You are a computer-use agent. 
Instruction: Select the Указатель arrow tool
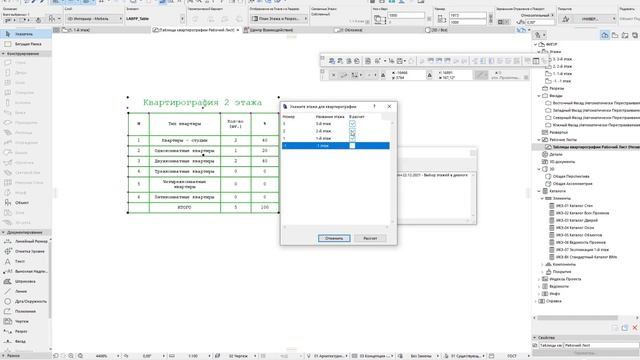pyautogui.click(x=25, y=34)
